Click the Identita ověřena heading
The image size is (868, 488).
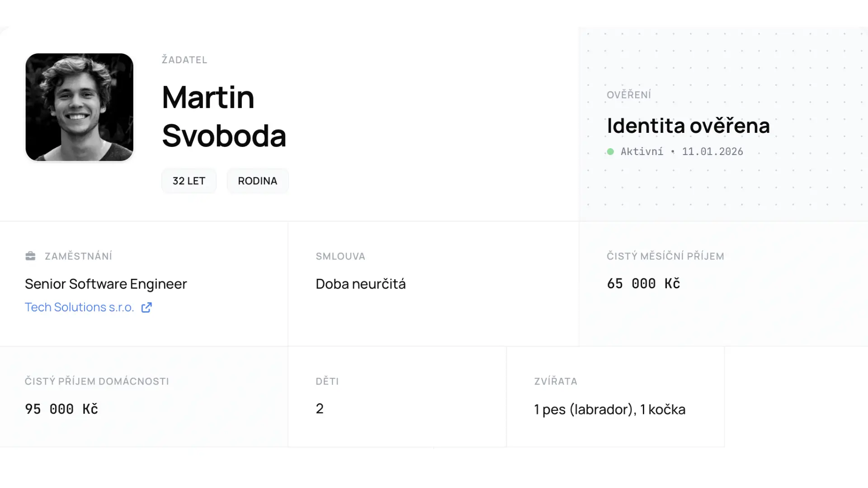[688, 126]
